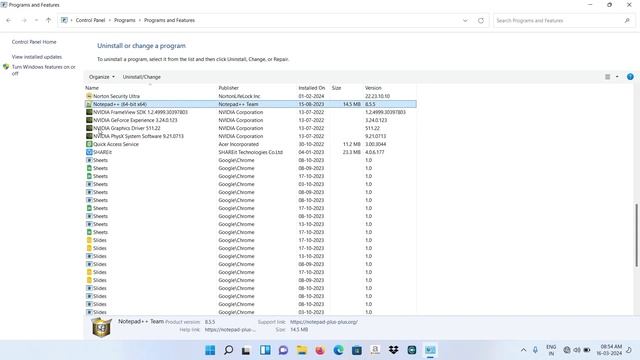Select NVIDIA FrameView SDK entry
The image size is (640, 360).
(x=251, y=112)
